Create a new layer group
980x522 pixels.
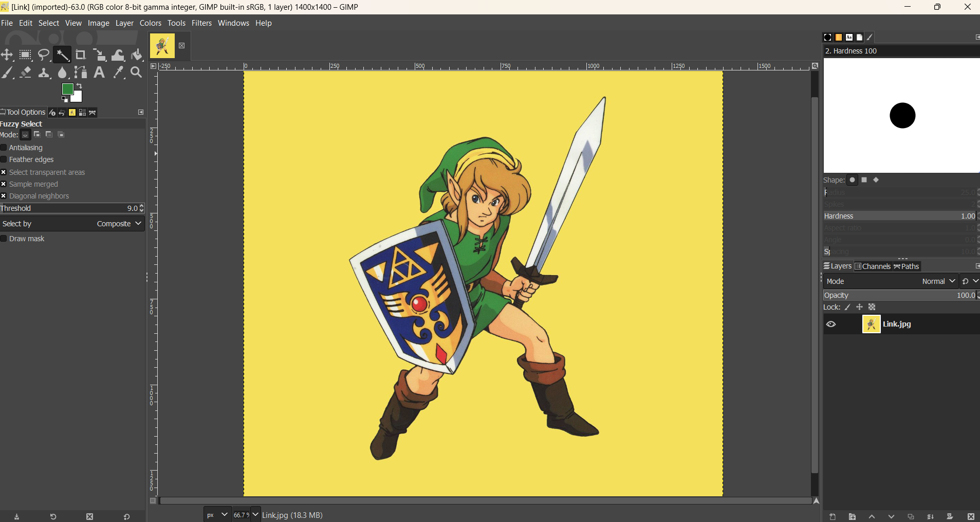click(852, 517)
